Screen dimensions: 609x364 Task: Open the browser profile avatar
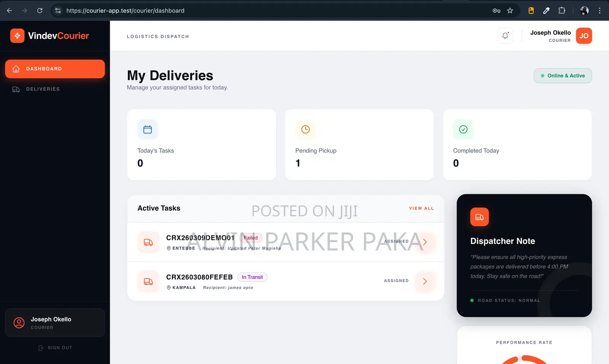584,11
